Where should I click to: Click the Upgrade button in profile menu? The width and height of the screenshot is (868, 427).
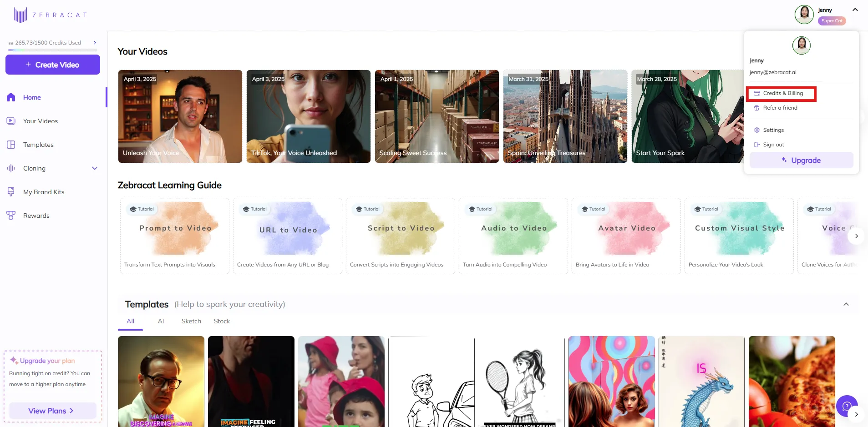(x=802, y=160)
